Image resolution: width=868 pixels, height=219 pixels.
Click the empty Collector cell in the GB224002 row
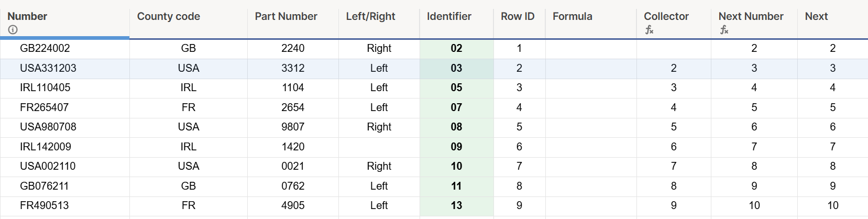point(673,48)
